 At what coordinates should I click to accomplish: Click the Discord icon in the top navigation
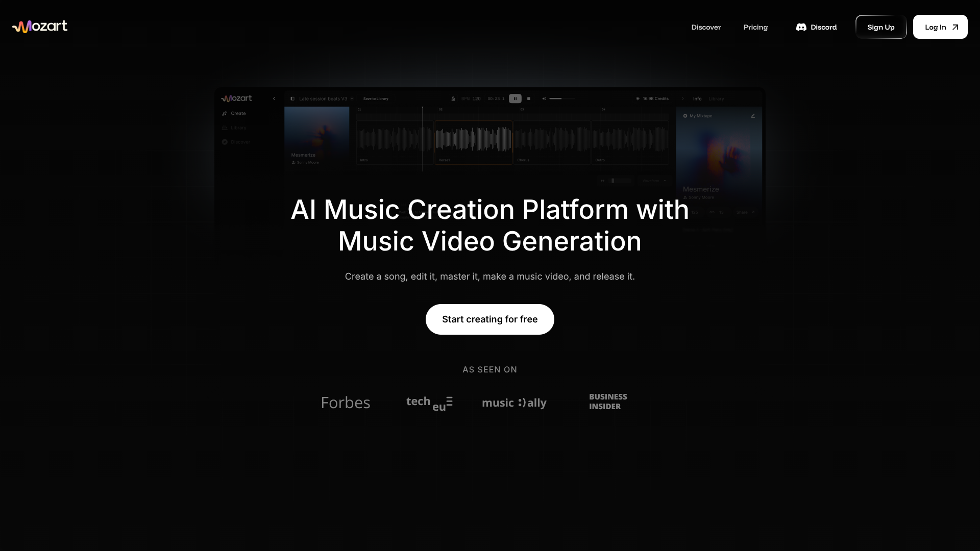click(x=801, y=27)
